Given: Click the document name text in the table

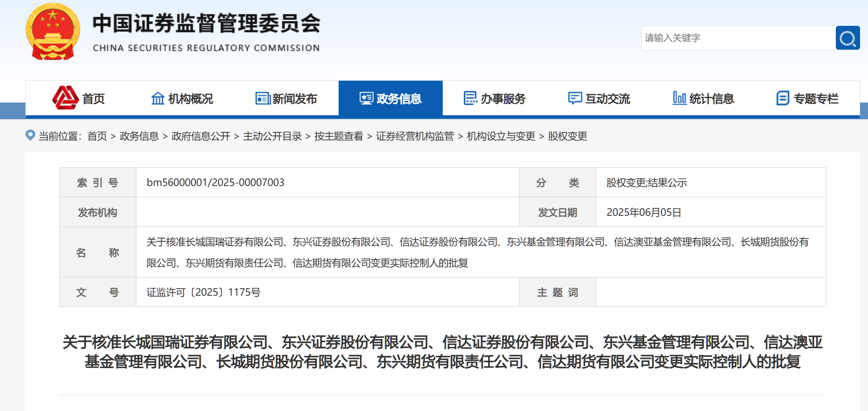Looking at the screenshot, I should (478, 252).
